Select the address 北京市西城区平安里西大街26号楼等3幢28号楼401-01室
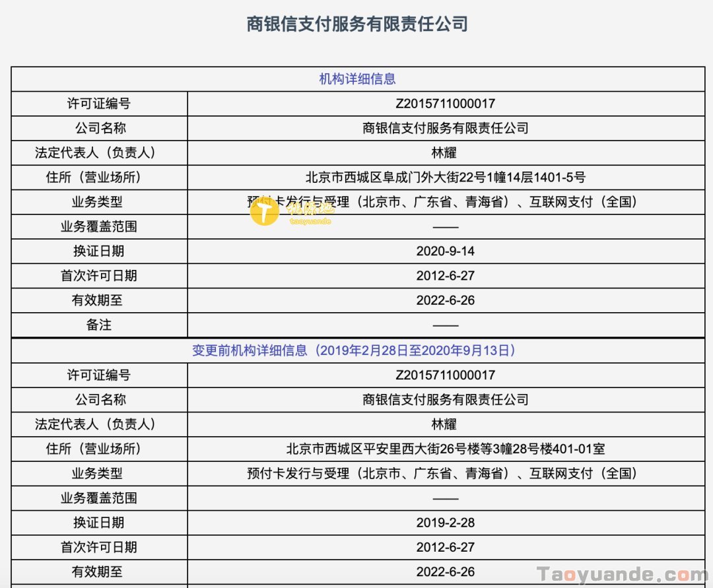 tap(445, 449)
